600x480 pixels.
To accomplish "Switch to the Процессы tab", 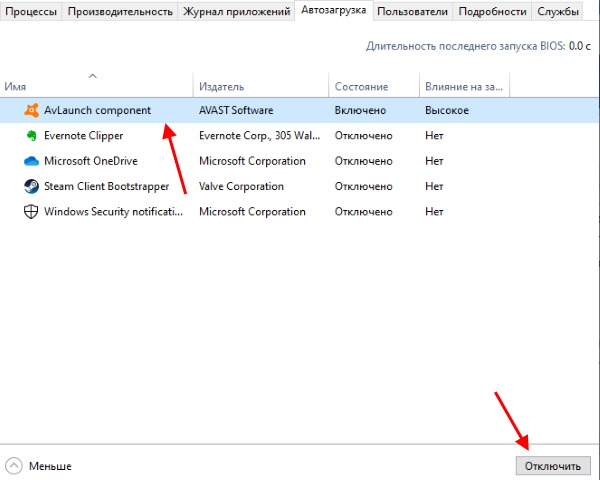I will (31, 11).
